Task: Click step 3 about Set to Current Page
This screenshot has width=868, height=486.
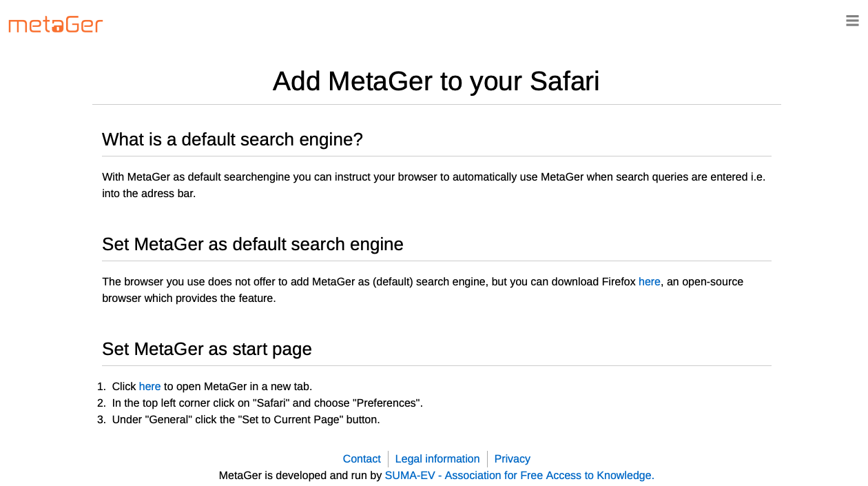Action: 246,420
